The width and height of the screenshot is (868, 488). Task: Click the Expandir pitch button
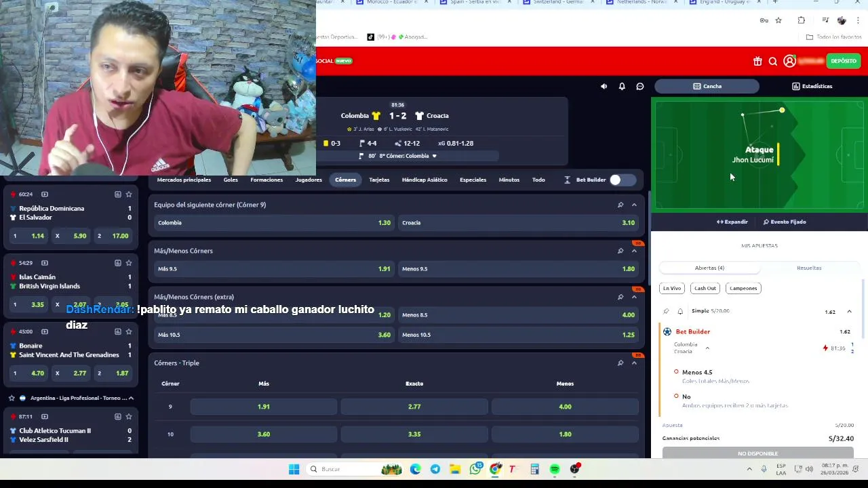pos(732,222)
